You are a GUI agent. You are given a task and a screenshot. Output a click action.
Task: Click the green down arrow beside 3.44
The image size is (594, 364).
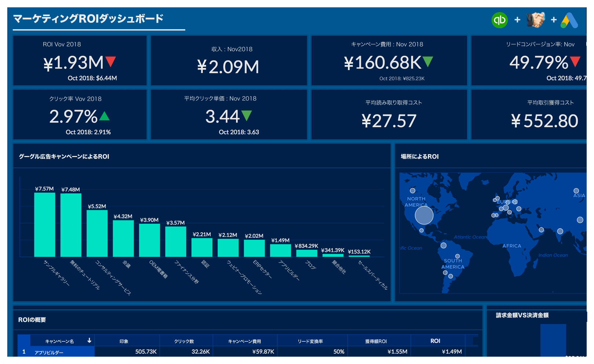tap(247, 116)
